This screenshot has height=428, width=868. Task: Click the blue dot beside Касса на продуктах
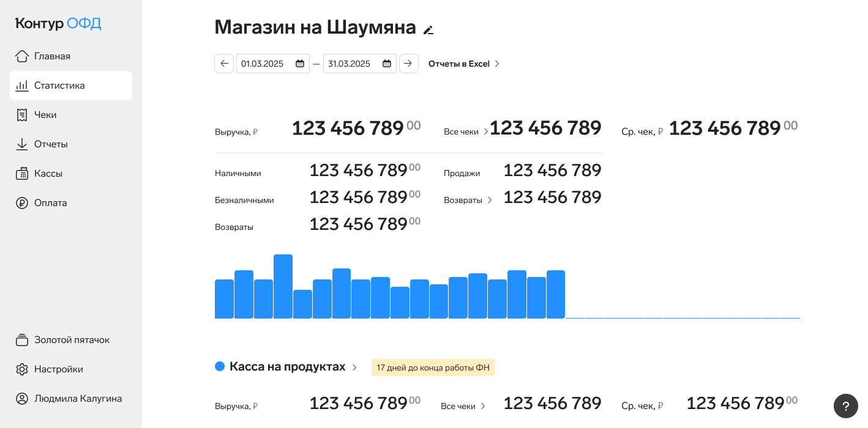tap(220, 367)
